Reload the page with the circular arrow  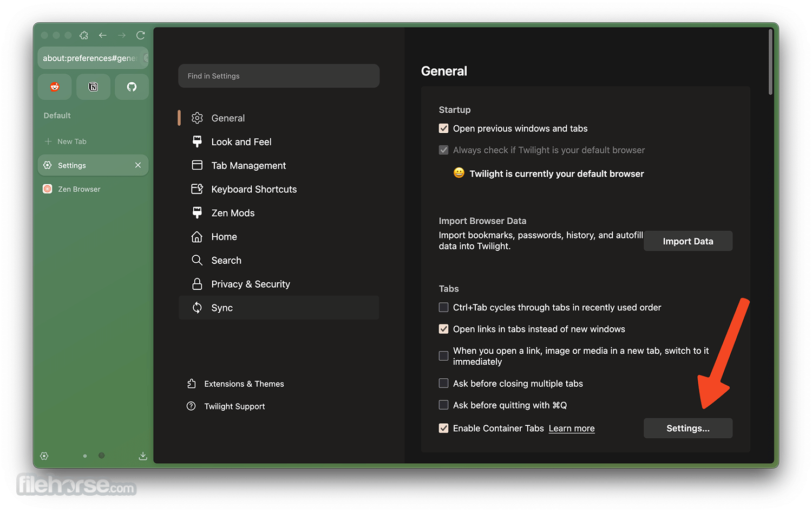click(x=141, y=35)
